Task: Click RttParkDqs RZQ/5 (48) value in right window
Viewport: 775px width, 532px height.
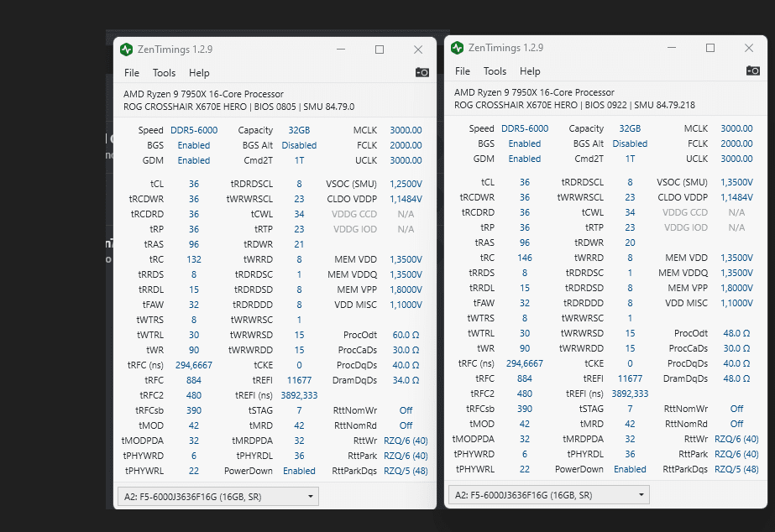Action: pos(736,470)
